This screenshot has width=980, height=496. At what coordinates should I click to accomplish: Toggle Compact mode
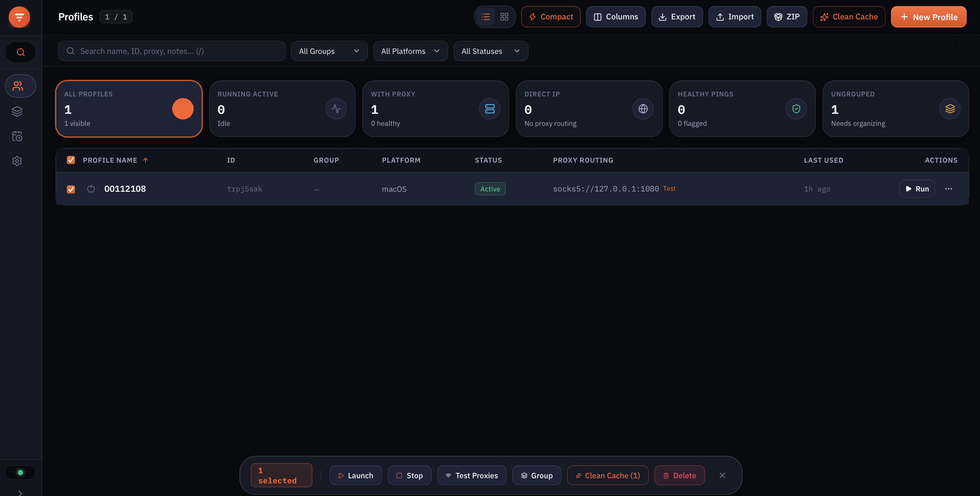[551, 17]
